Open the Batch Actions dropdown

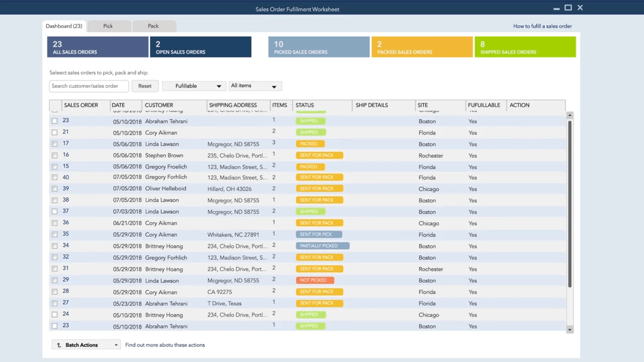[x=116, y=345]
